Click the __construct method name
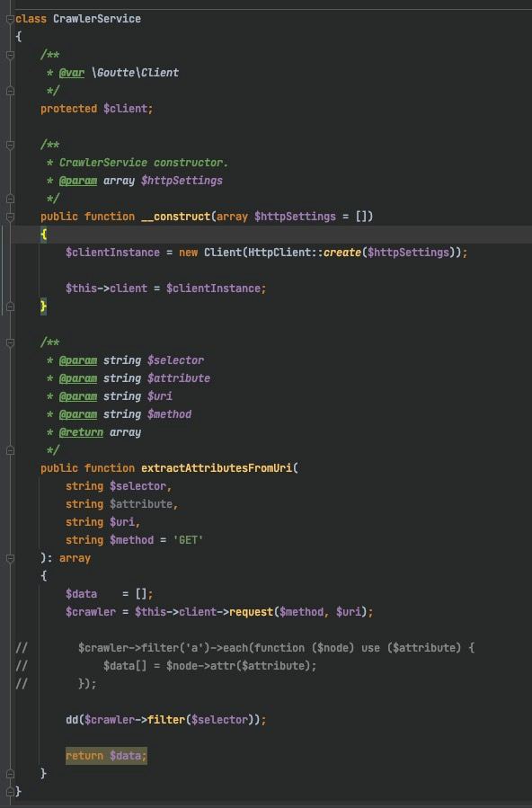This screenshot has width=532, height=808. [x=175, y=217]
